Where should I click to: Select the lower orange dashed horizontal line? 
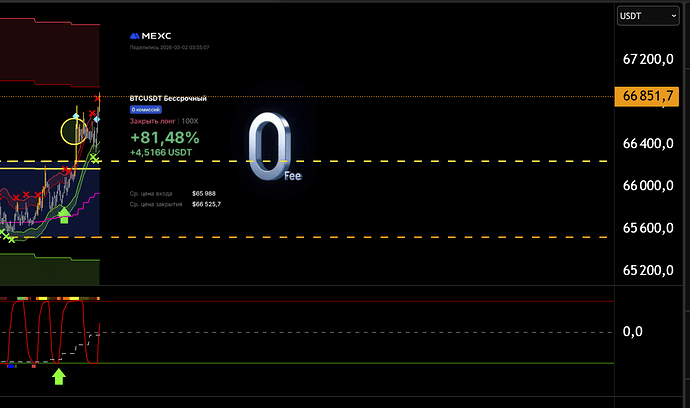click(x=400, y=237)
